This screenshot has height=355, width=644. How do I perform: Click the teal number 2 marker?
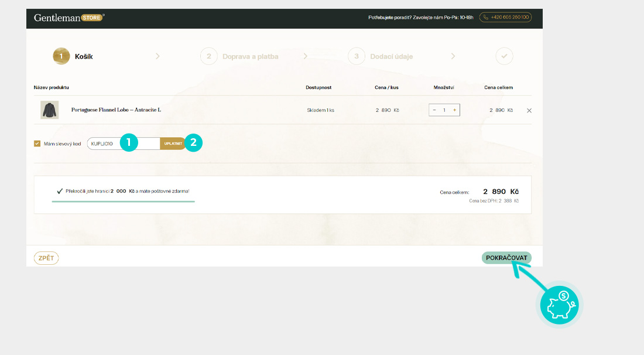[x=193, y=142]
